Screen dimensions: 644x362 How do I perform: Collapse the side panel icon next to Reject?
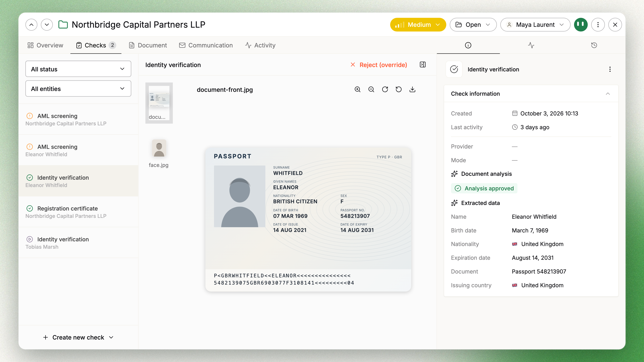pos(423,65)
